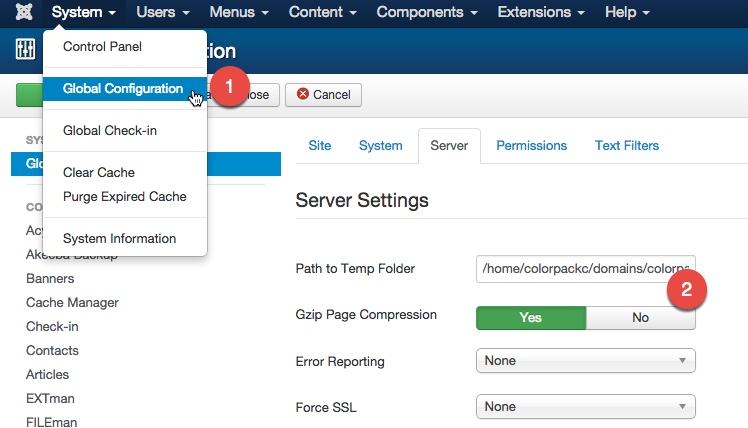This screenshot has height=428, width=748.
Task: Open Banners in the sidebar
Action: [50, 279]
